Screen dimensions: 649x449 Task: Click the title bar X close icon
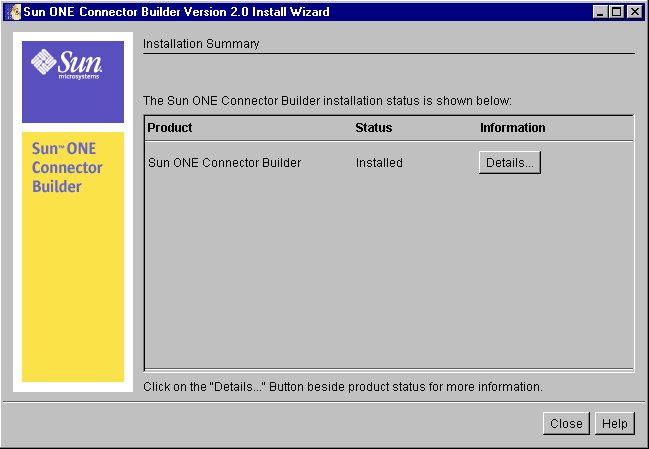point(635,12)
